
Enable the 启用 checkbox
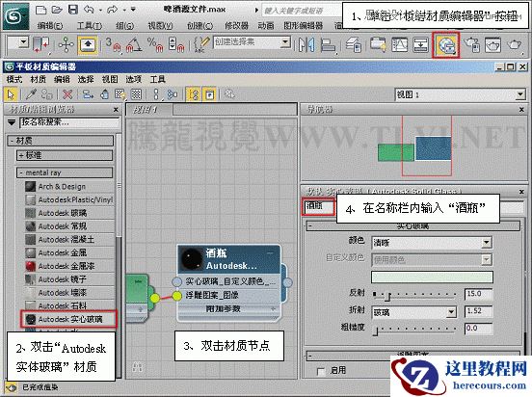(x=320, y=371)
